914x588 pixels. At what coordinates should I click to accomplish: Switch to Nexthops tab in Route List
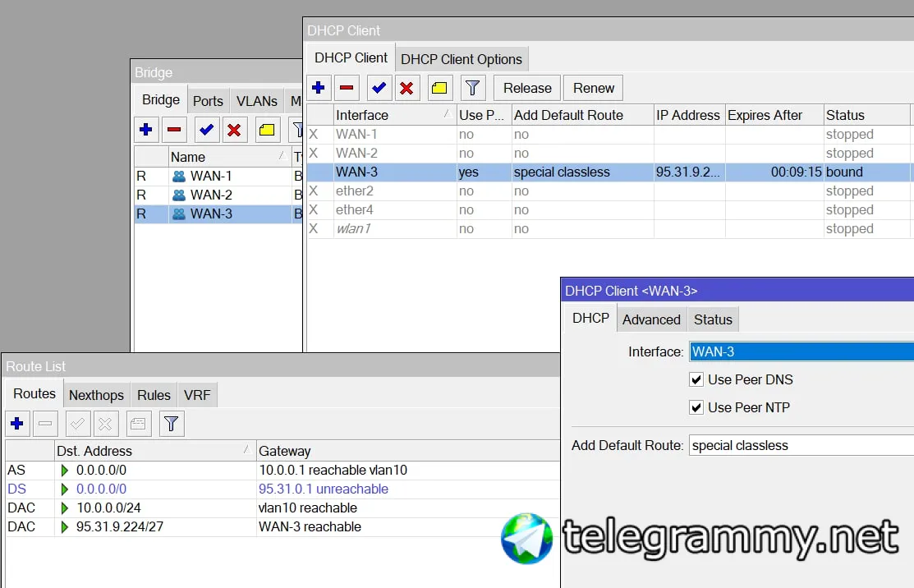(x=96, y=395)
